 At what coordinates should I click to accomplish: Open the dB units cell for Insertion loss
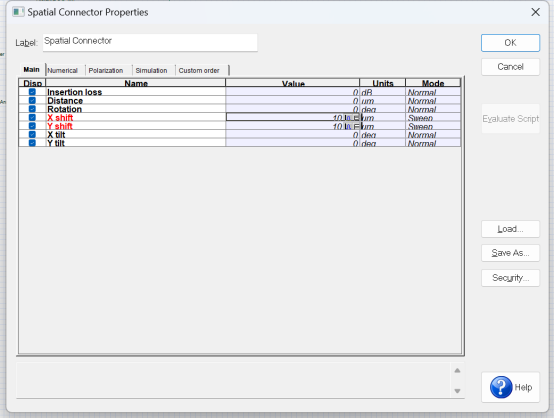click(383, 92)
